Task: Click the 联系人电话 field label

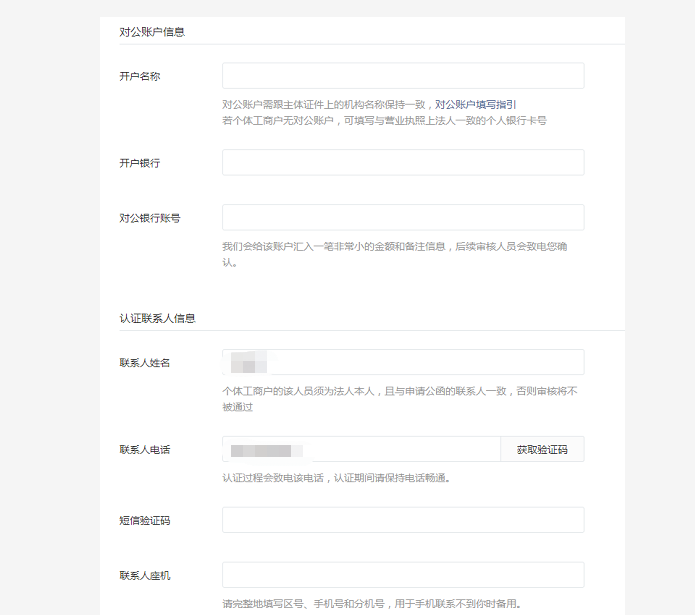Action: (x=144, y=449)
